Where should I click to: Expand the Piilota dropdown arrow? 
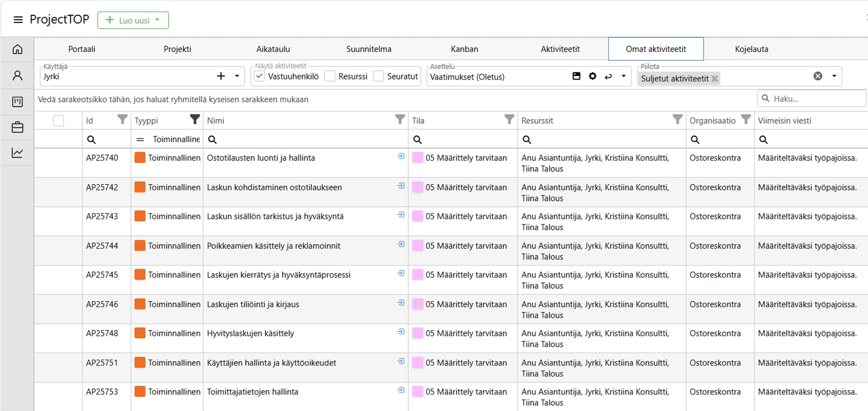coord(834,76)
